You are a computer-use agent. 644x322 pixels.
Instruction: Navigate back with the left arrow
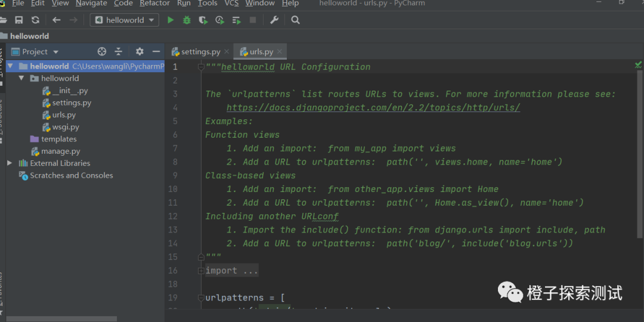pos(56,20)
